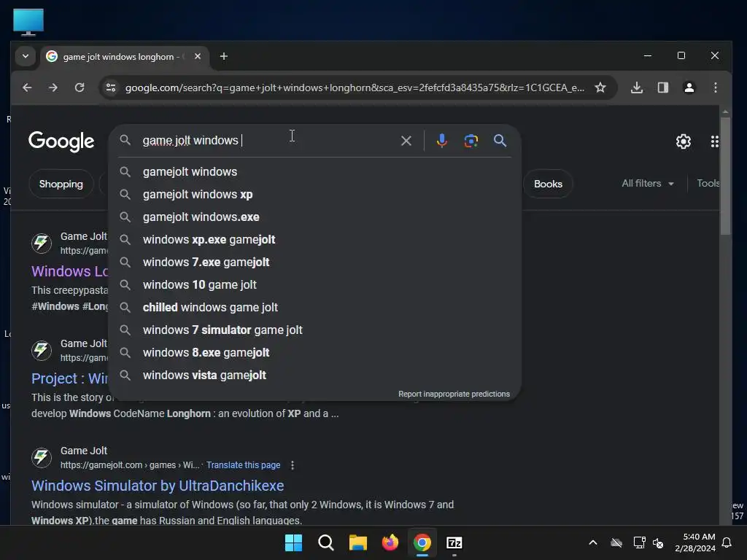Viewport: 747px width, 560px height.
Task: Show hidden tray icons chevron
Action: (592, 542)
